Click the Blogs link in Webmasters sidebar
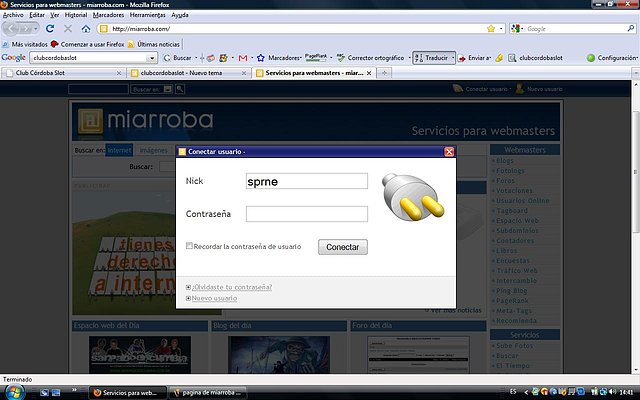The image size is (640, 400). click(504, 161)
